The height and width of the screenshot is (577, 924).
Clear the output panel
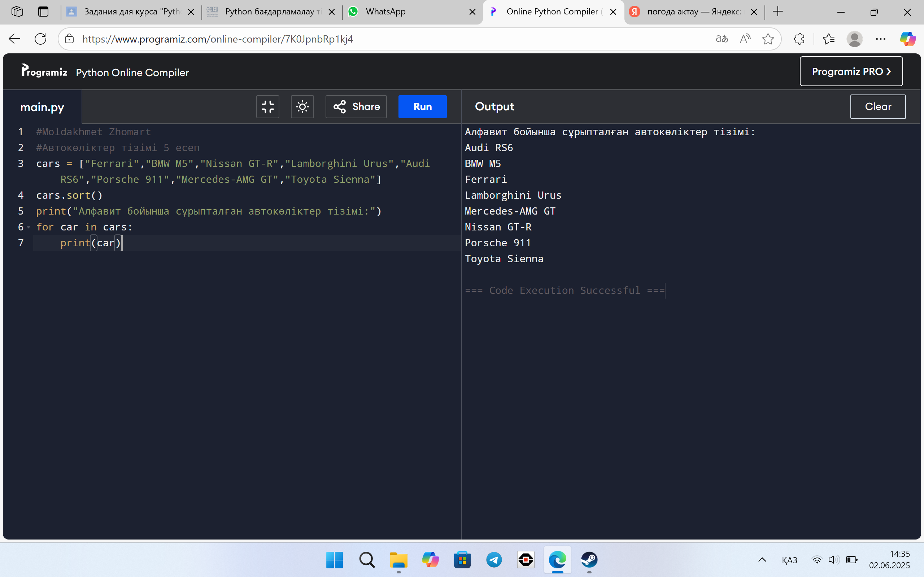click(x=878, y=106)
